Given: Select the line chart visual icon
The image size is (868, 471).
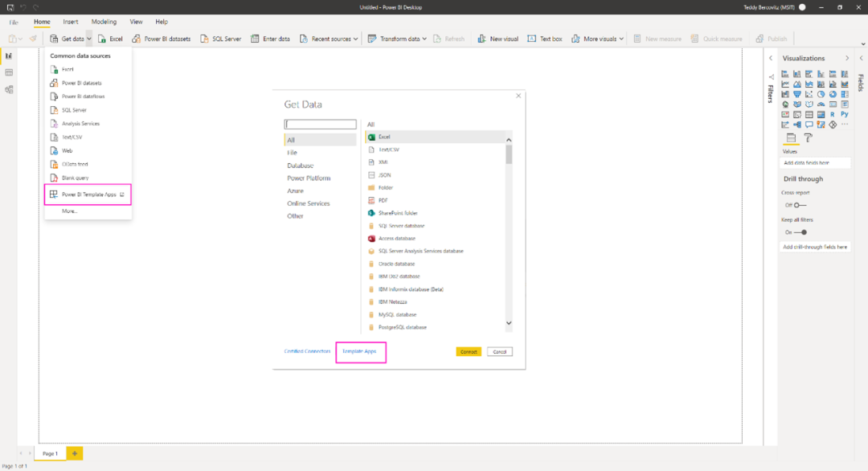Looking at the screenshot, I should pos(785,84).
